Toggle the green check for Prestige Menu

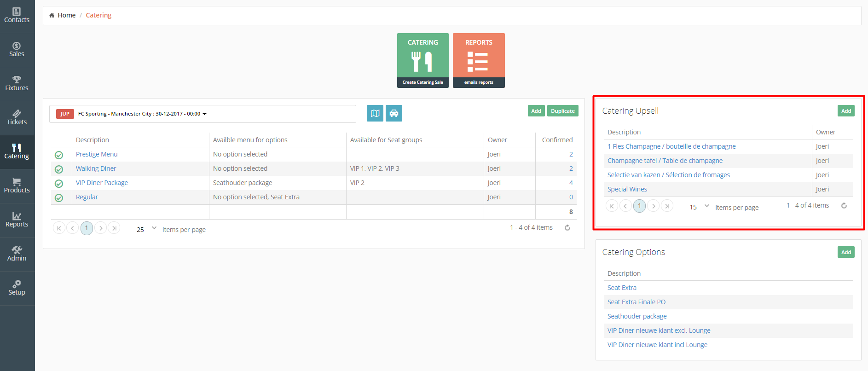coord(59,155)
